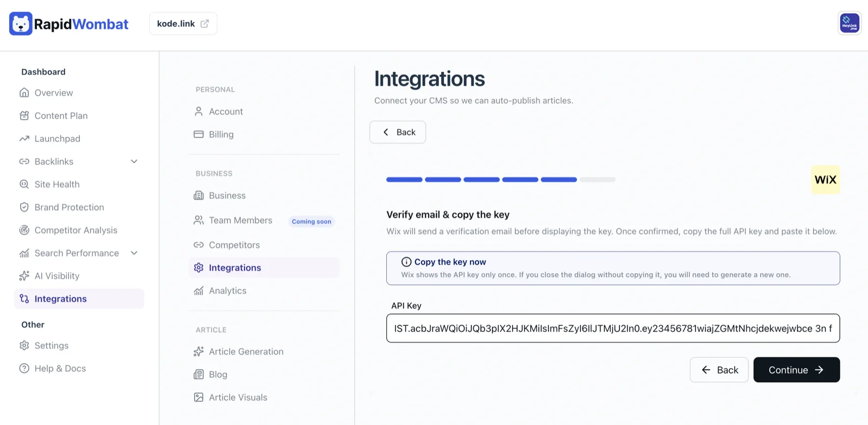This screenshot has height=425, width=868.
Task: Click the Analytics bar chart icon
Action: point(199,291)
